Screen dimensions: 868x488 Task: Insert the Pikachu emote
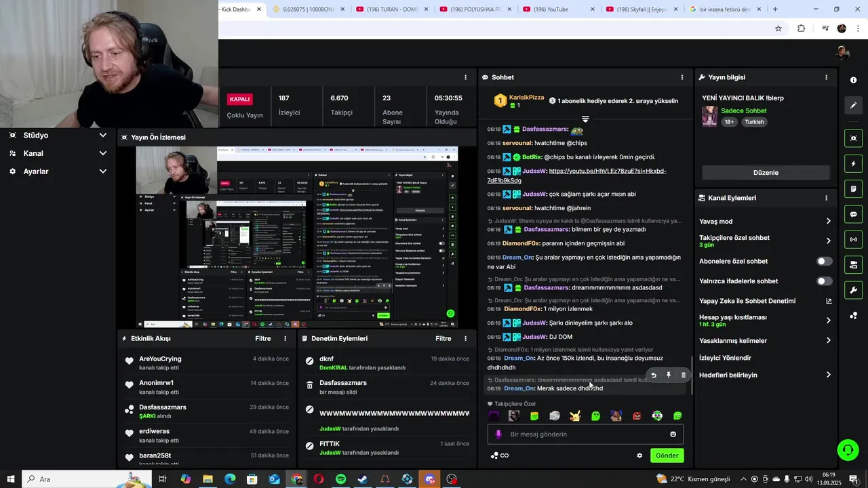pyautogui.click(x=575, y=416)
